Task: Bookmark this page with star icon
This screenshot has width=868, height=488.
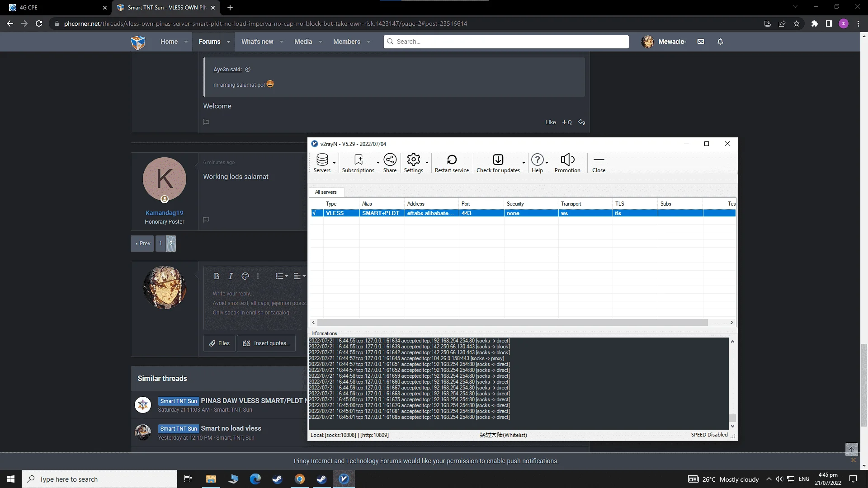Action: 797,23
